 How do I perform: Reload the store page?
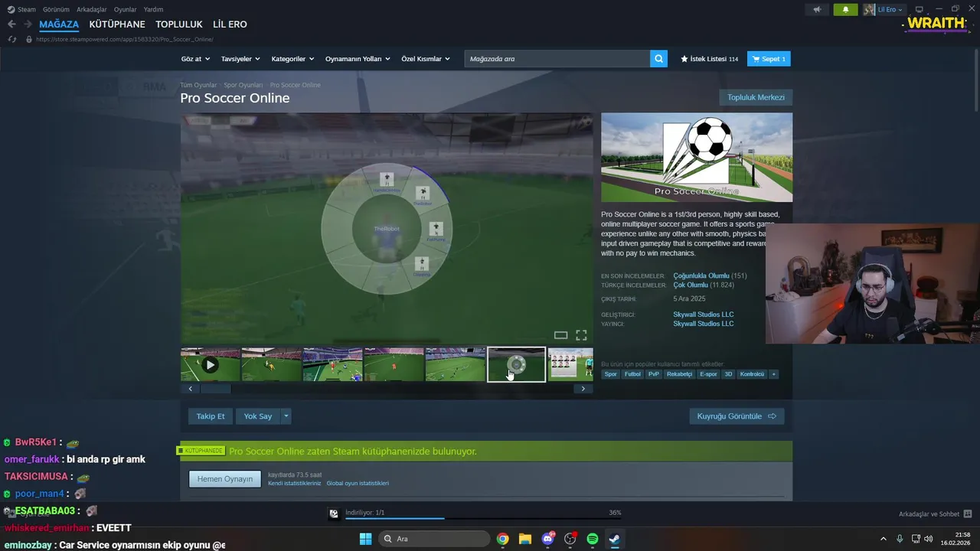11,39
